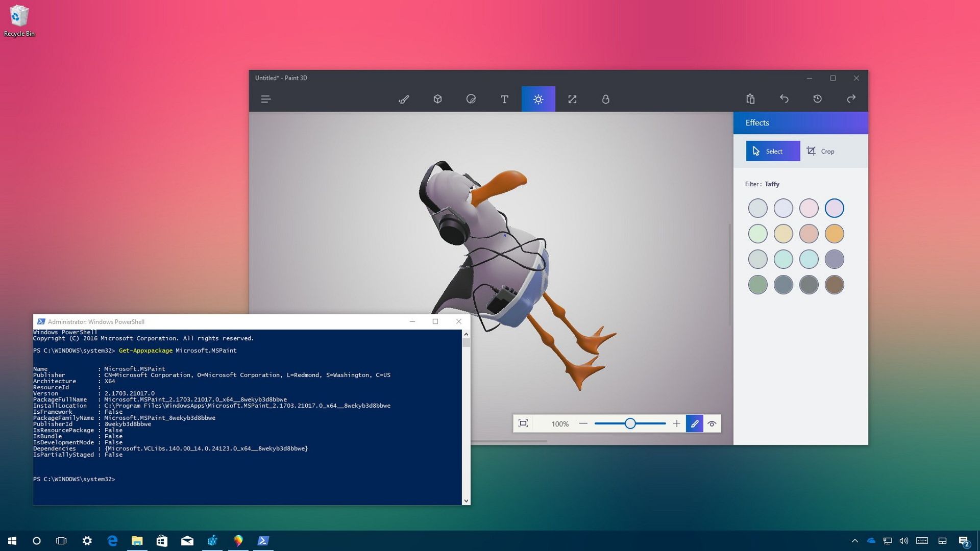Switch to the Effects tab
980x551 pixels.
pos(538,99)
